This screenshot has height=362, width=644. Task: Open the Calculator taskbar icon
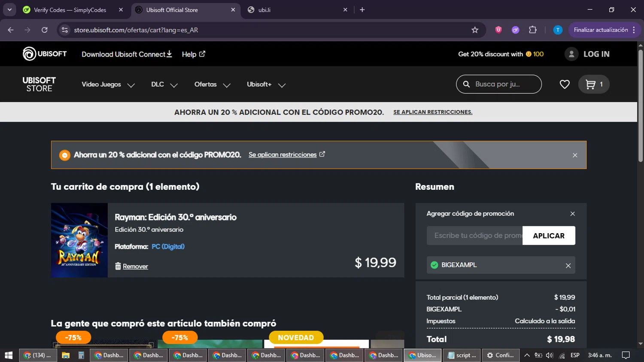coord(81,355)
